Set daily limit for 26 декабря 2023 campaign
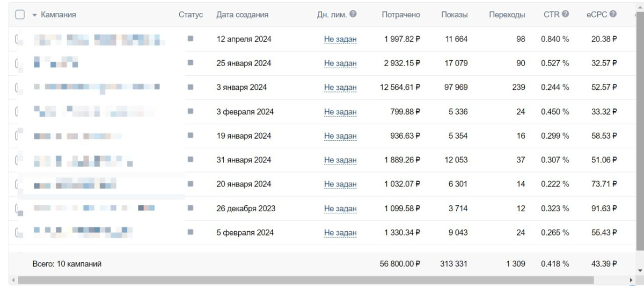The width and height of the screenshot is (644, 286). 340,209
